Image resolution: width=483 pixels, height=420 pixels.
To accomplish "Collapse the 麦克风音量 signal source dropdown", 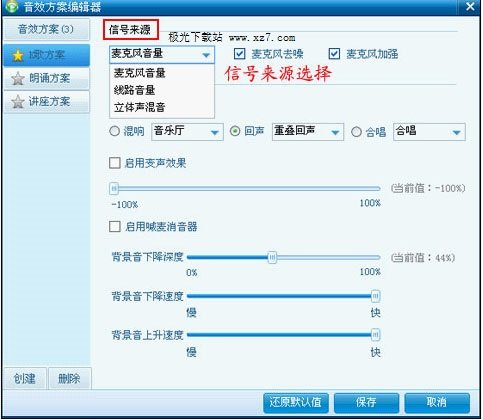I will click(x=206, y=55).
